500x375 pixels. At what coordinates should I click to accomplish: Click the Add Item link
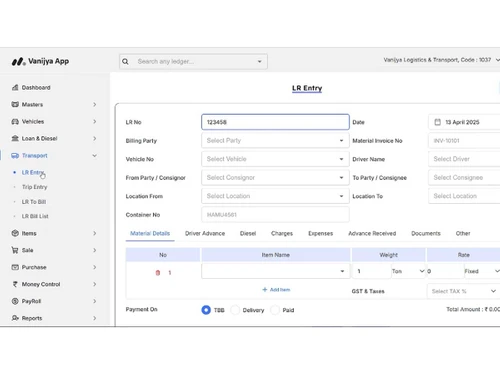[276, 290]
